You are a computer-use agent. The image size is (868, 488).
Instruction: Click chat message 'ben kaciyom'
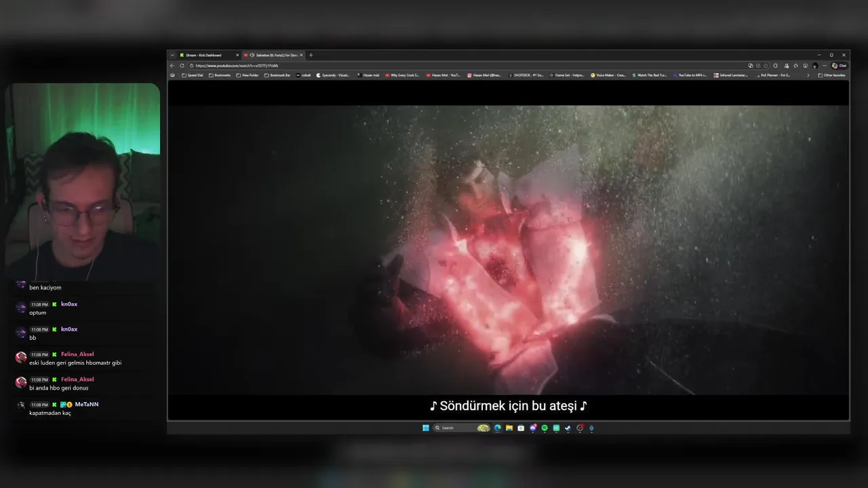(x=45, y=288)
